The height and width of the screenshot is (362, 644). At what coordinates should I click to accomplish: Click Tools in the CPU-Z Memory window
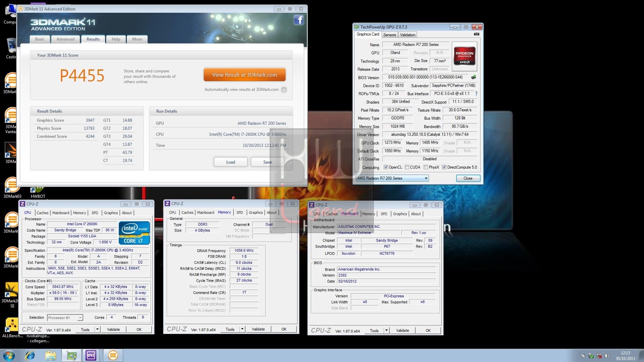[x=230, y=329]
